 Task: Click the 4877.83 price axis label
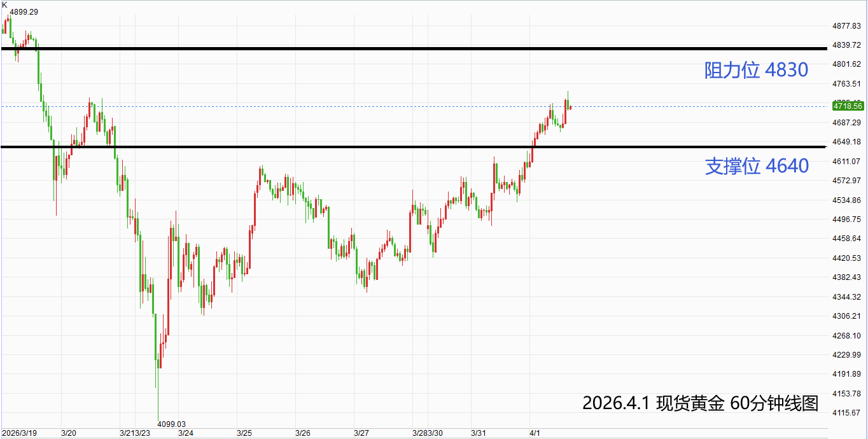pos(846,25)
